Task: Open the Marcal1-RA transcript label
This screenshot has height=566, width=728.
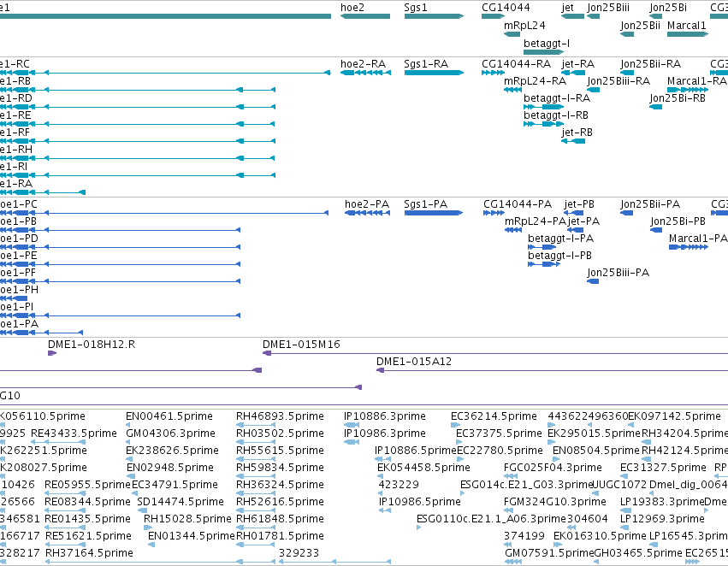Action: click(x=697, y=81)
